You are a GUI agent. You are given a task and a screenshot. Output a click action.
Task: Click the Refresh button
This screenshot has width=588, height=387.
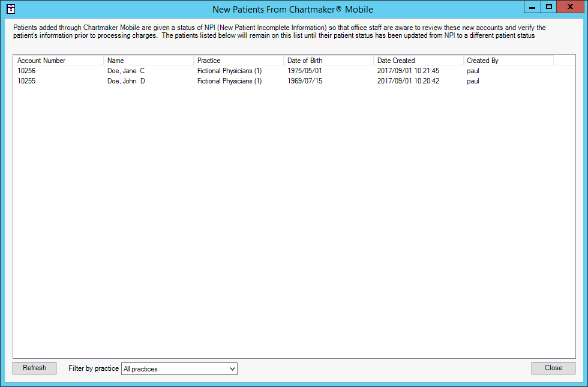35,368
